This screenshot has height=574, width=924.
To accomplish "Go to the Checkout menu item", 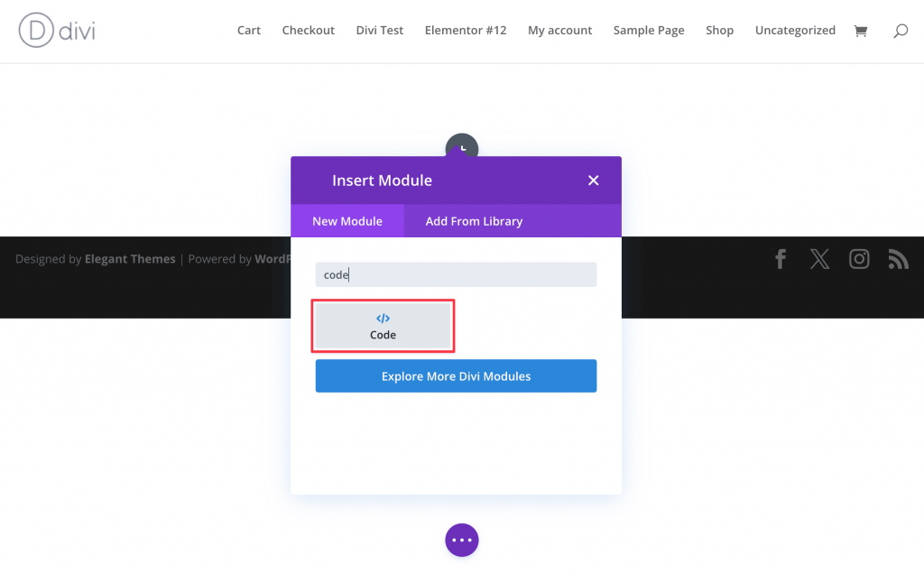I will 309,30.
